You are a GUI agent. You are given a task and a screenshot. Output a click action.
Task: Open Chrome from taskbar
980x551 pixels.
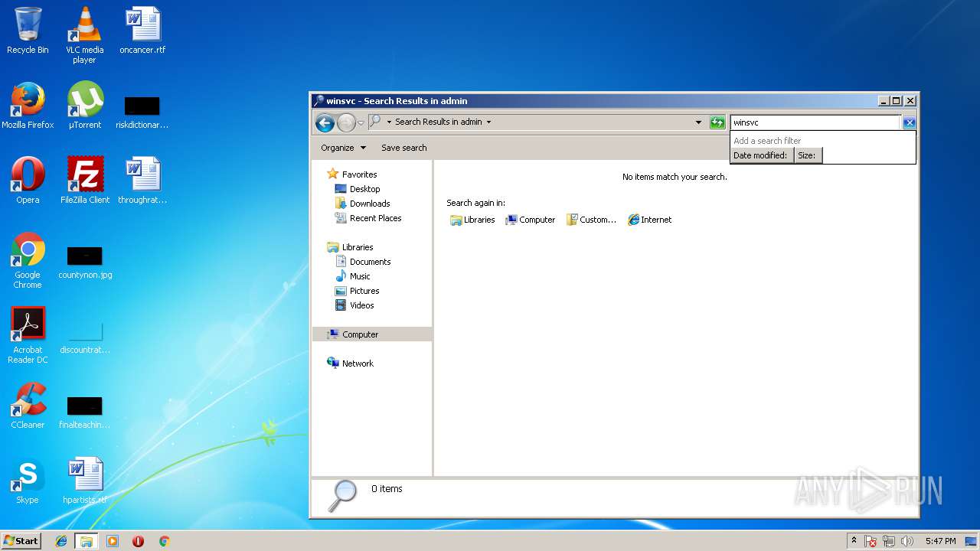click(x=164, y=541)
